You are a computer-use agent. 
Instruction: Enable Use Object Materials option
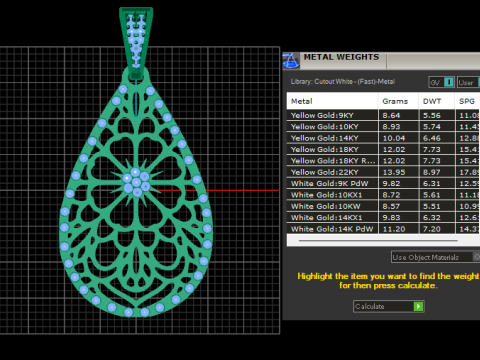pyautogui.click(x=435, y=257)
